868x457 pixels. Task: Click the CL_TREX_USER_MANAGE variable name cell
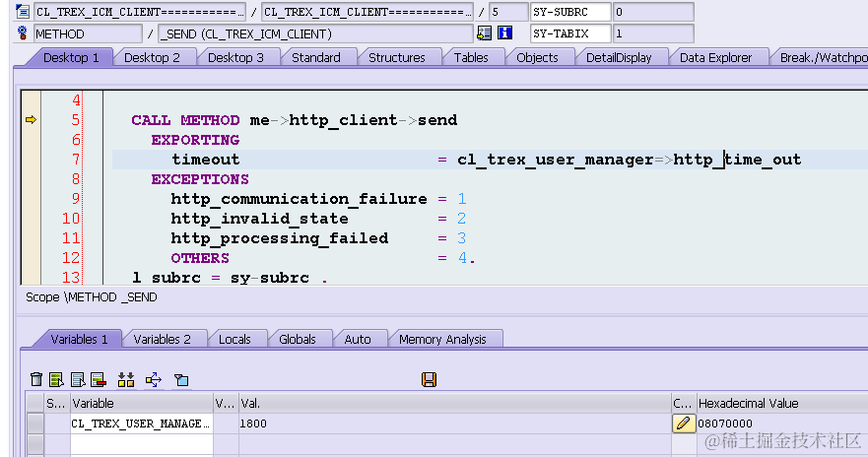pos(141,424)
